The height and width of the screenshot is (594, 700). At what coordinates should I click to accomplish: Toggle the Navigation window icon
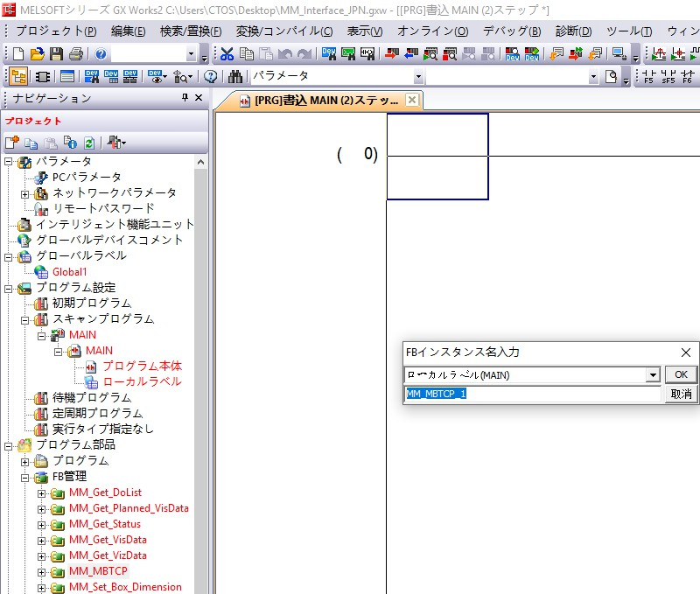(18, 77)
